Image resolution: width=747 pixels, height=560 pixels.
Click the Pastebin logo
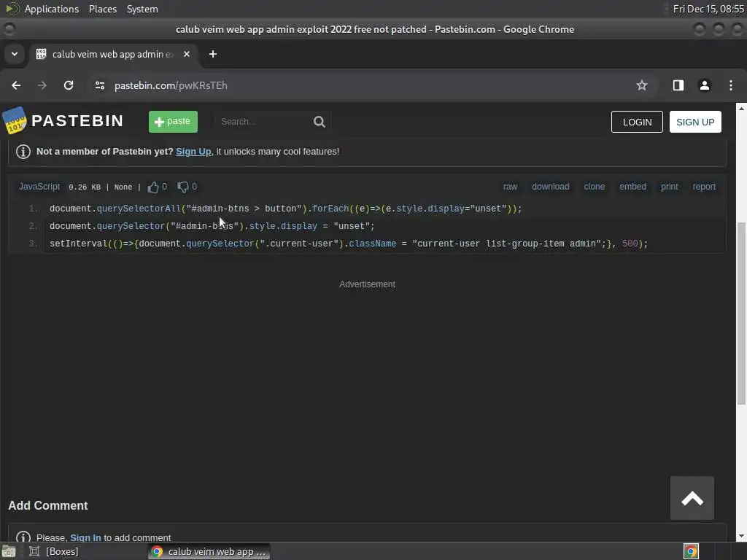tap(63, 120)
